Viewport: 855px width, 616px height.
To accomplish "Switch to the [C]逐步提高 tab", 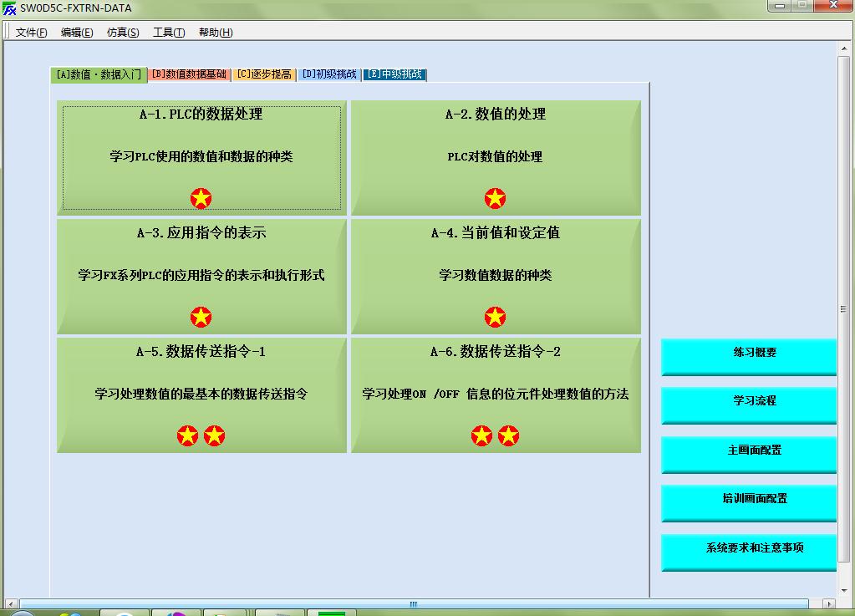I will click(263, 74).
